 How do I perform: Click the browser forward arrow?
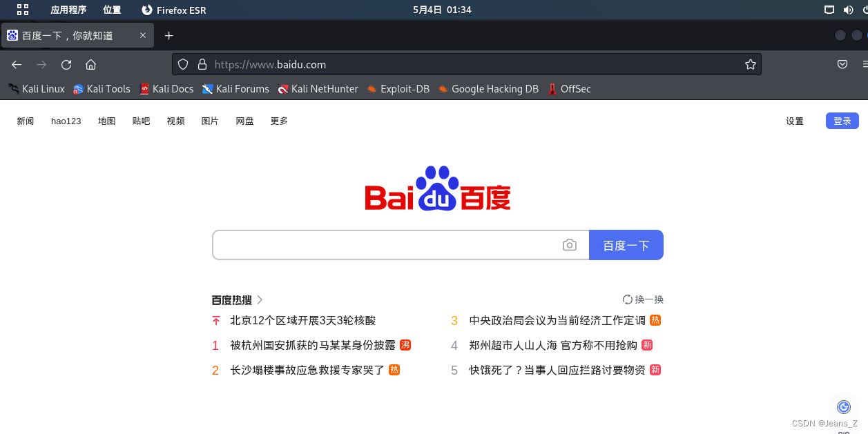pos(41,64)
